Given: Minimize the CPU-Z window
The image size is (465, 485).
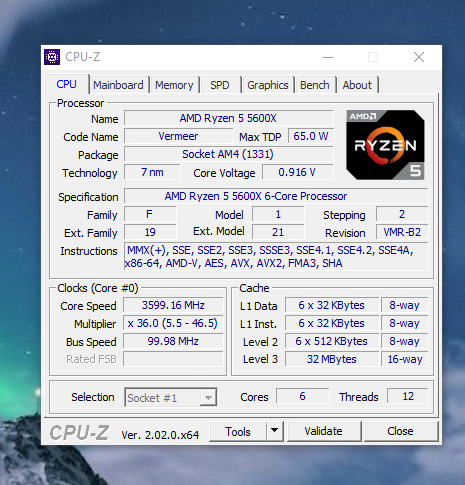Looking at the screenshot, I should [x=328, y=57].
